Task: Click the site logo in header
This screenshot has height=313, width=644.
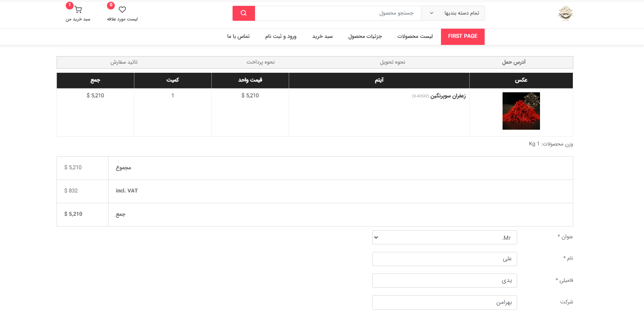Action: click(565, 13)
